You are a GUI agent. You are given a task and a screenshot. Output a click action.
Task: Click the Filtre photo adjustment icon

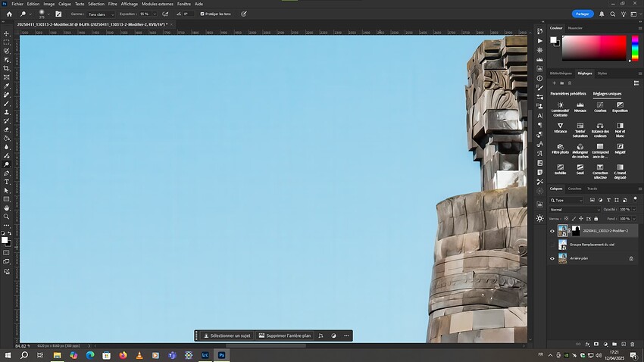pyautogui.click(x=561, y=146)
